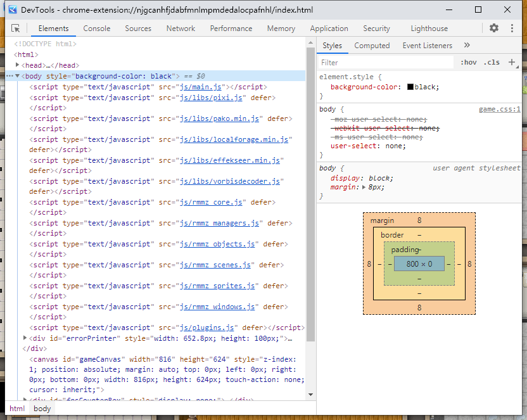Image resolution: width=527 pixels, height=420 pixels.
Task: Select the gameCanvas canvas element line
Action: [x=167, y=374]
